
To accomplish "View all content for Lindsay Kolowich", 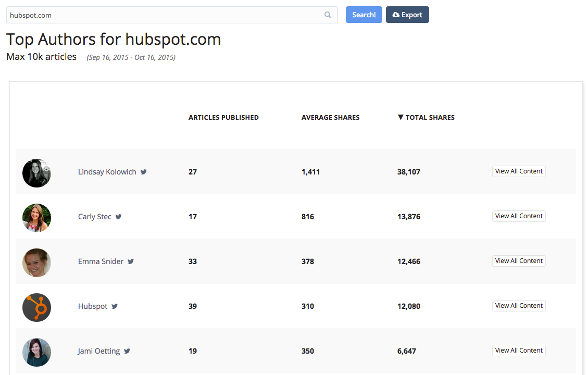I will pyautogui.click(x=519, y=171).
